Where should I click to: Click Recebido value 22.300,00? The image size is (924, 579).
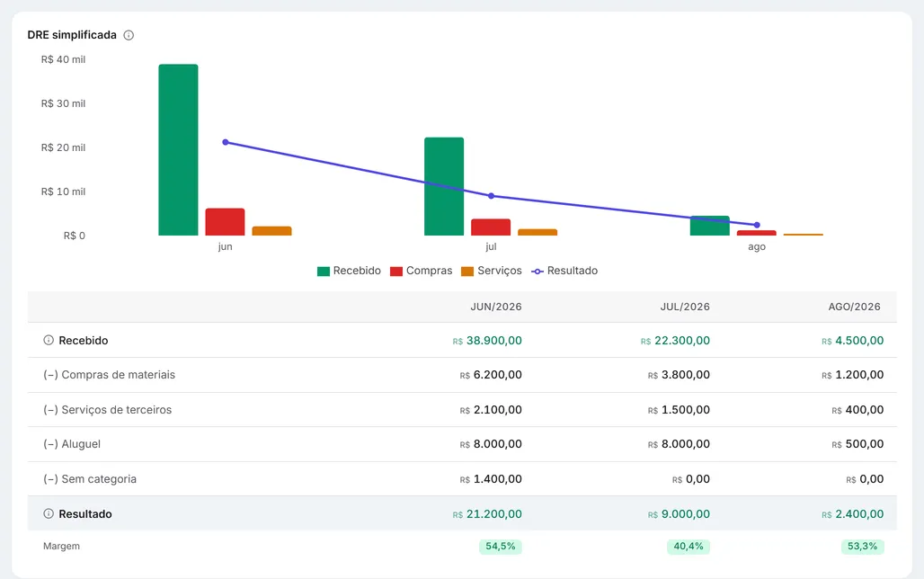[675, 340]
